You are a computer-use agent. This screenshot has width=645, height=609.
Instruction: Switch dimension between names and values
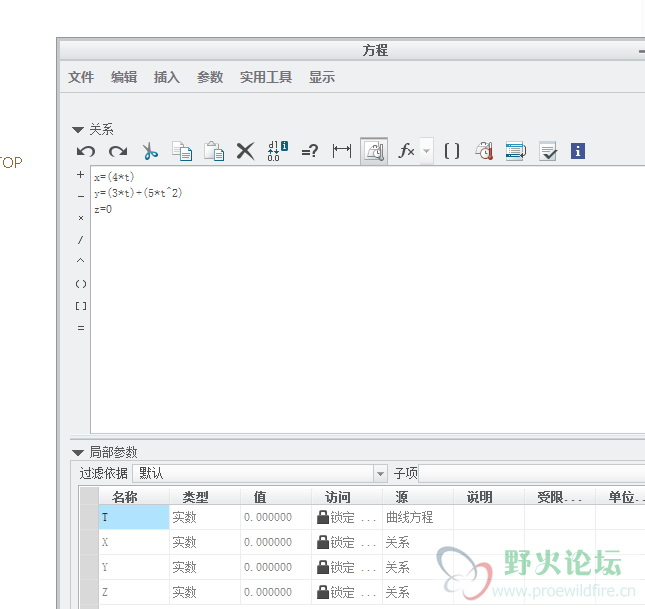coord(278,151)
